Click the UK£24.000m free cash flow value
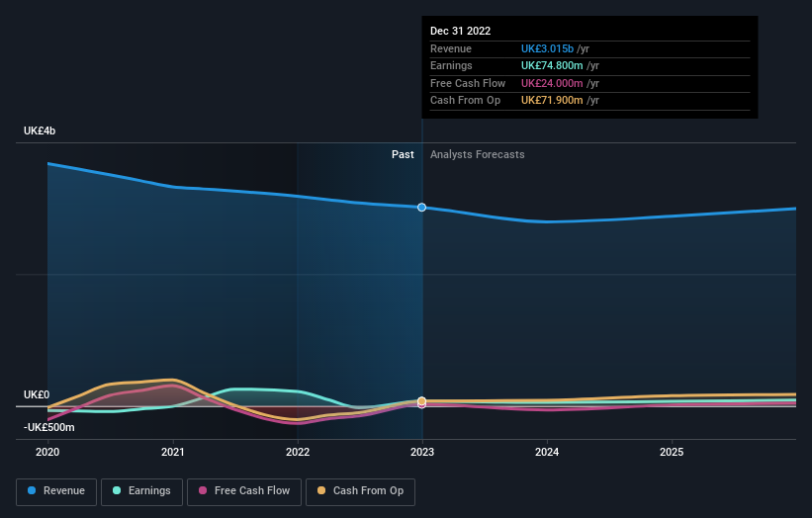 552,83
